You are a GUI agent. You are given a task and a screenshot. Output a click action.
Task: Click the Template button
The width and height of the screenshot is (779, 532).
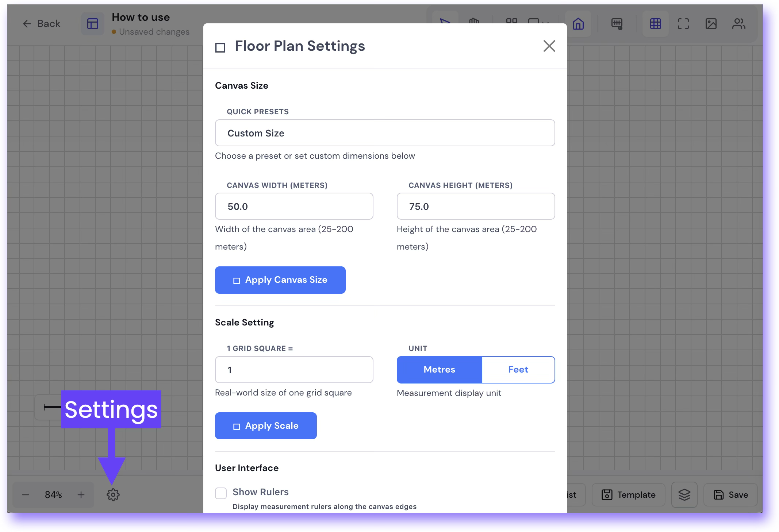(x=628, y=495)
